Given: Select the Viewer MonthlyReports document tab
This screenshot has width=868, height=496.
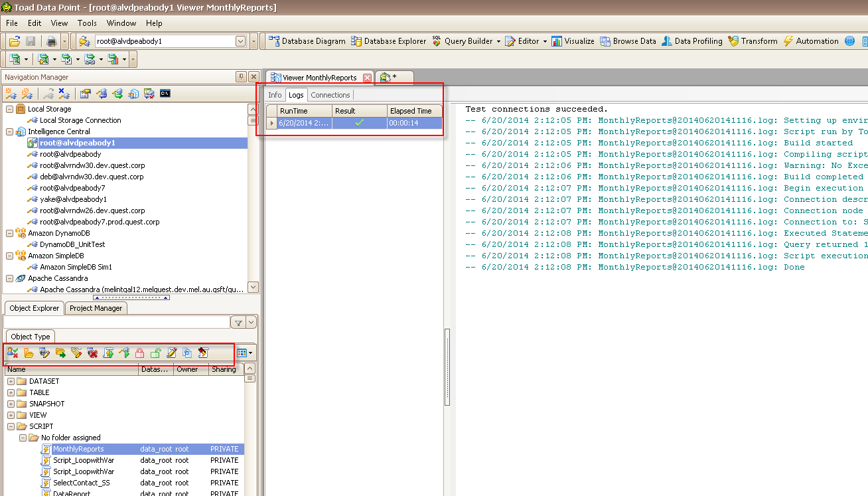Looking at the screenshot, I should click(x=319, y=78).
